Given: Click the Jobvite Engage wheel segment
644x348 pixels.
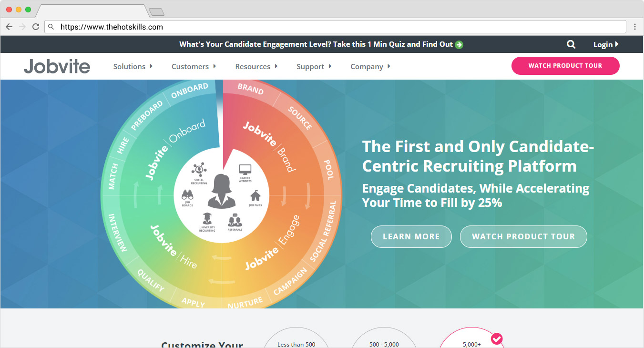Looking at the screenshot, I should (x=273, y=243).
